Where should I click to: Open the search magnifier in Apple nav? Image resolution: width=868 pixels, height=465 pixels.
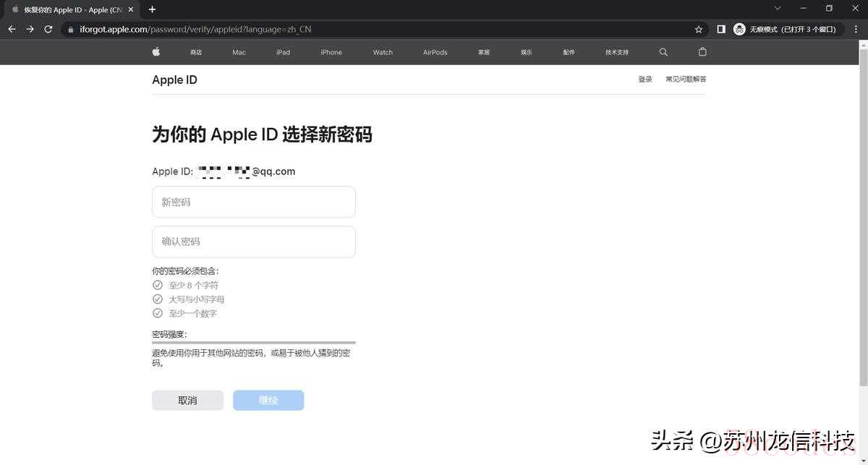(663, 52)
